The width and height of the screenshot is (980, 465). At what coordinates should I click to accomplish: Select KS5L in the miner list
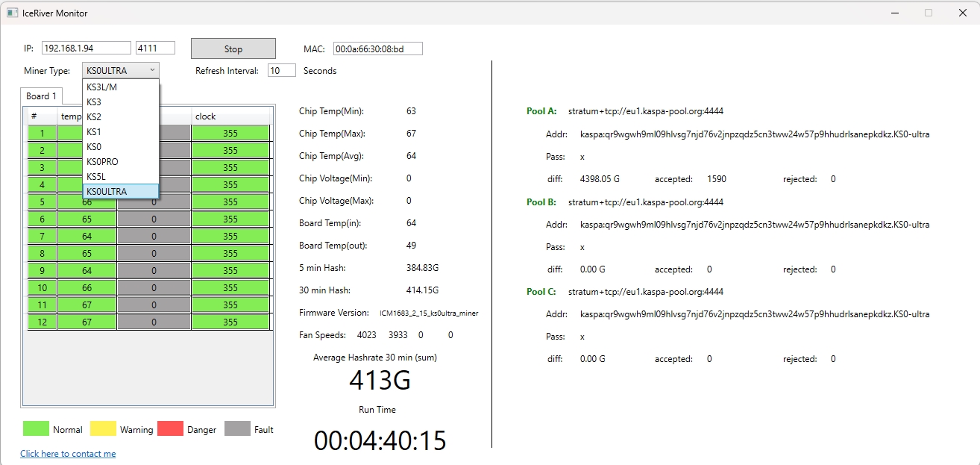96,177
